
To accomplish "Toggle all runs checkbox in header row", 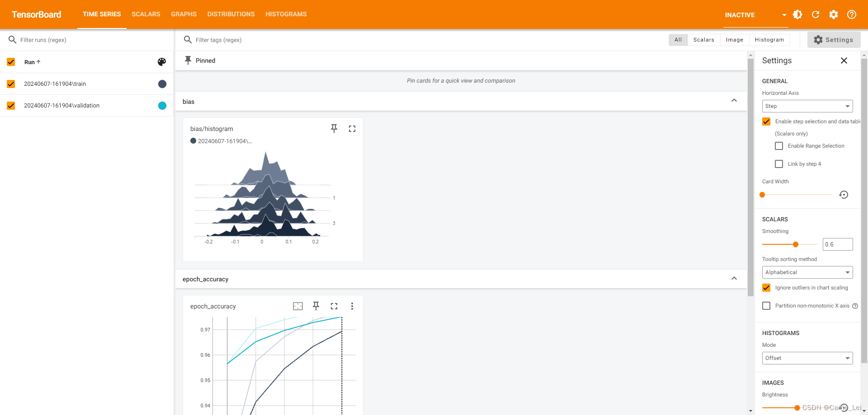I will coord(11,62).
